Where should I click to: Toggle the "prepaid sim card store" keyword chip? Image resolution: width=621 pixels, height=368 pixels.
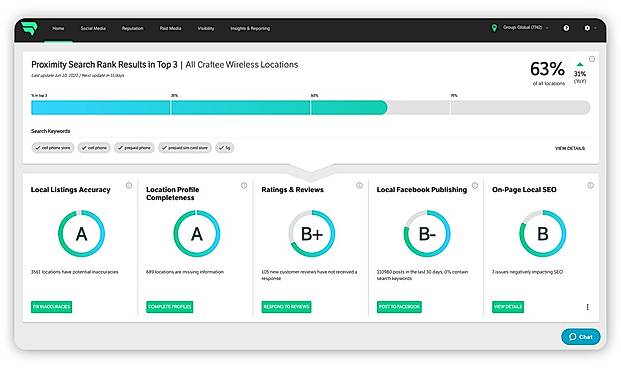pyautogui.click(x=185, y=148)
